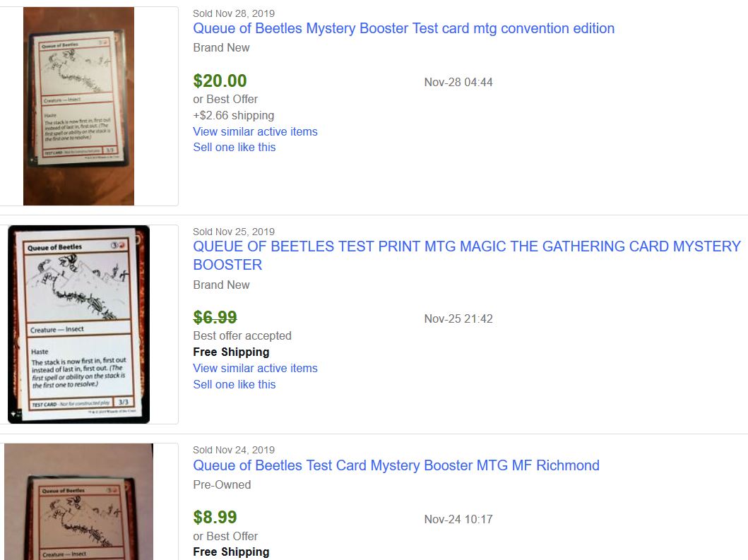Screen dimensions: 748x560
Task: Click the thumbnail of the $8.99 listing
Action: [x=78, y=501]
